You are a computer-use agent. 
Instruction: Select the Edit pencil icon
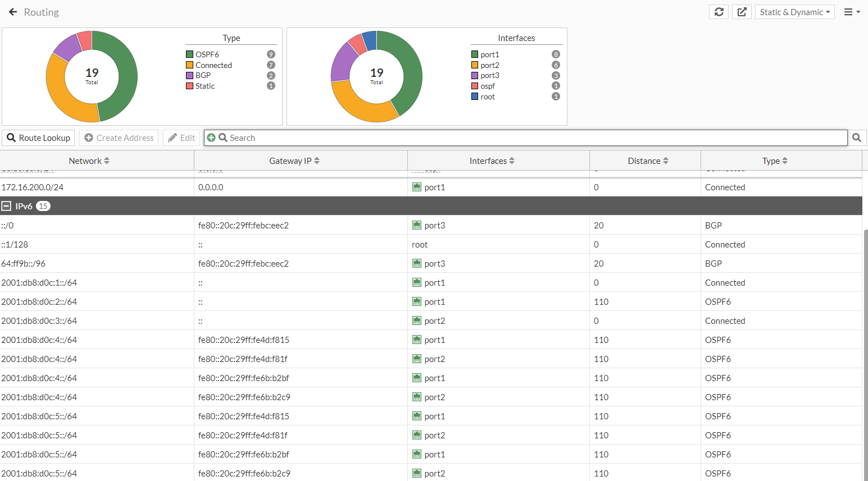click(181, 138)
